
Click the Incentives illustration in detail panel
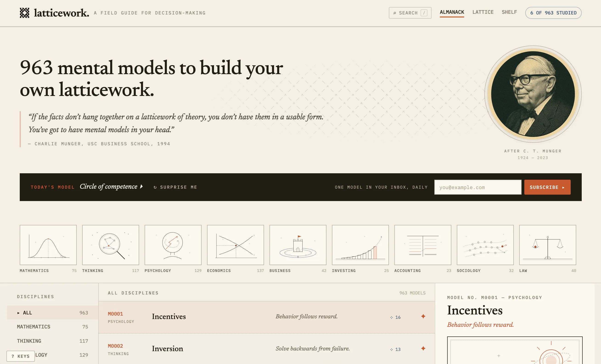(x=515, y=351)
